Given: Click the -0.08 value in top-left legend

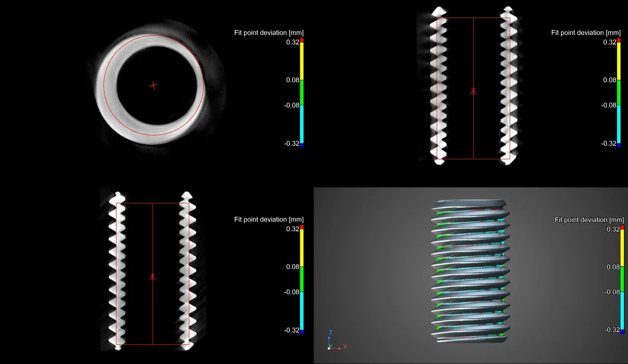Looking at the screenshot, I should [x=292, y=105].
